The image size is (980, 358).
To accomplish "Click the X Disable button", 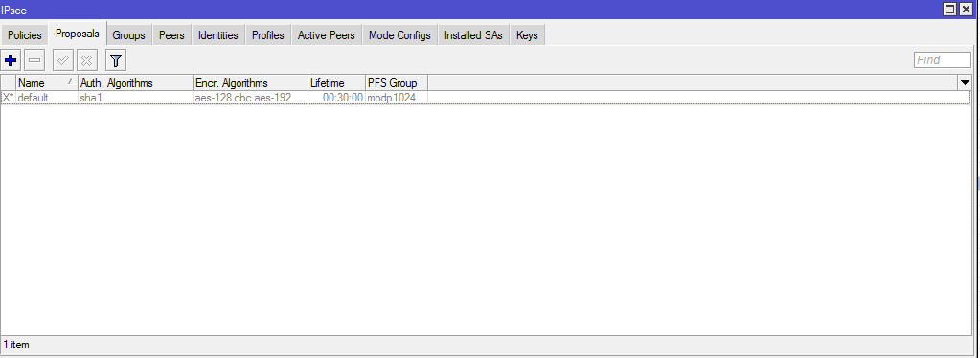I will pos(87,60).
